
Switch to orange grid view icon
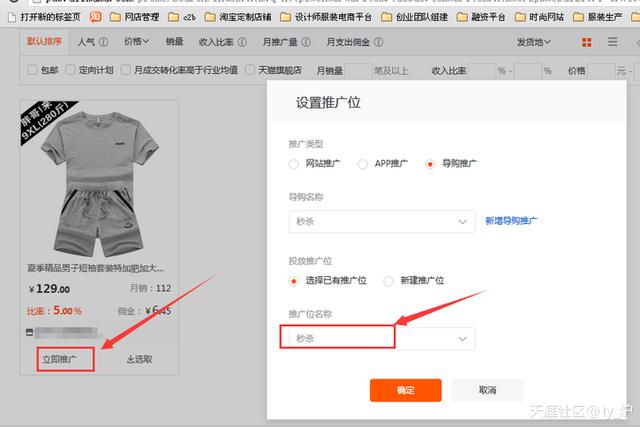[x=587, y=42]
